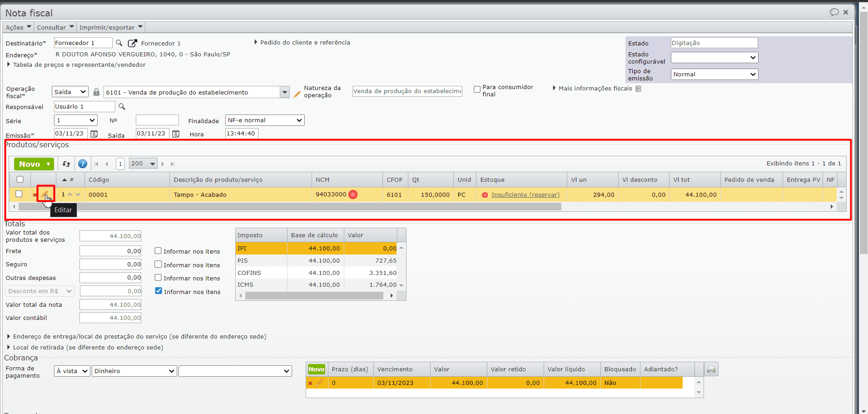Image resolution: width=868 pixels, height=414 pixels.
Task: Check the select-all box in products header
Action: tap(20, 180)
